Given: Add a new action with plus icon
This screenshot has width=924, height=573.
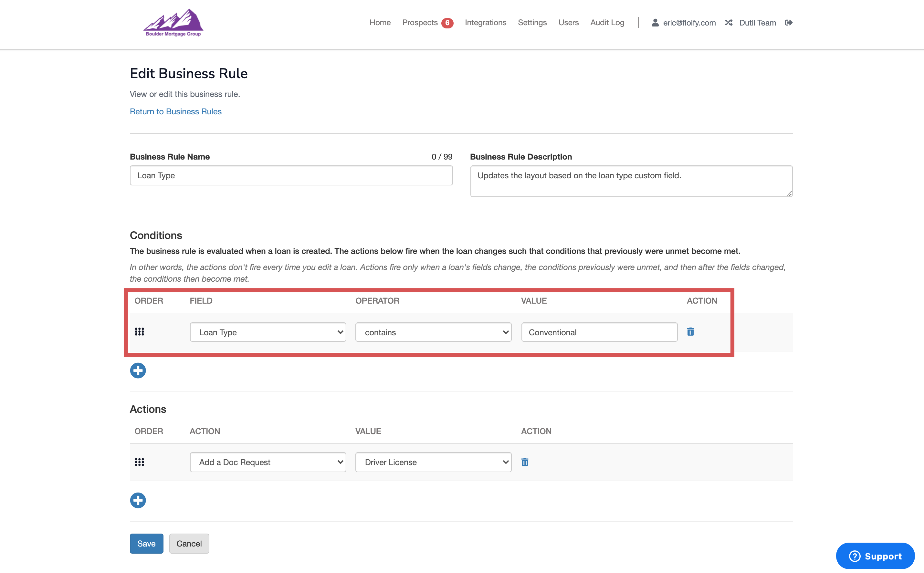Looking at the screenshot, I should click(138, 501).
